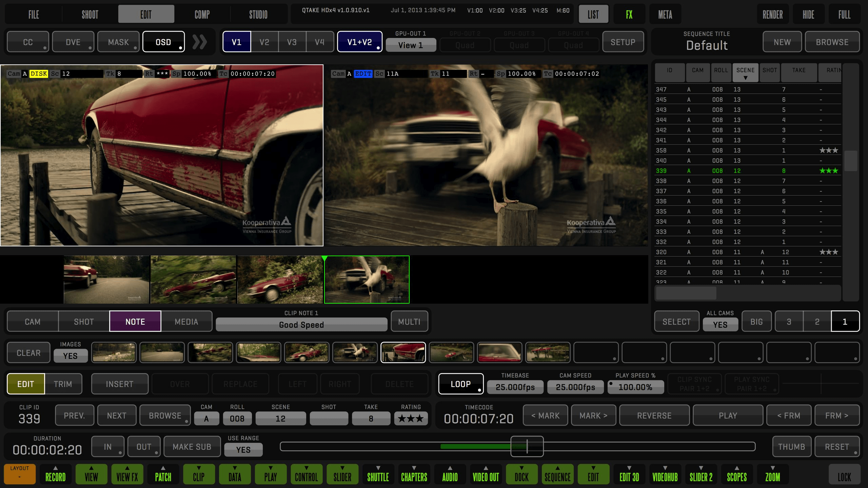
Task: Switch to the COMP tab
Action: click(202, 14)
